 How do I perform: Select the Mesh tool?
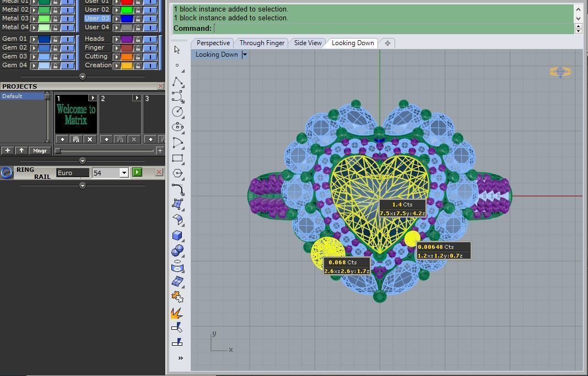click(177, 281)
